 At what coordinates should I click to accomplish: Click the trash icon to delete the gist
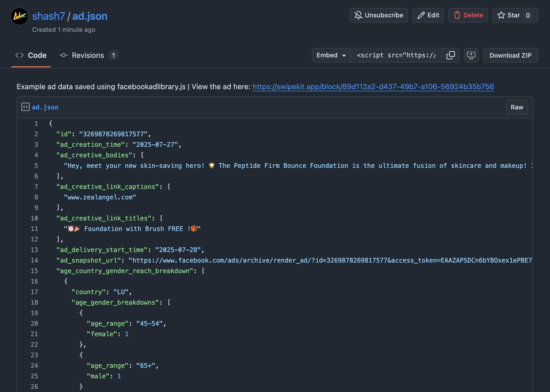click(458, 15)
